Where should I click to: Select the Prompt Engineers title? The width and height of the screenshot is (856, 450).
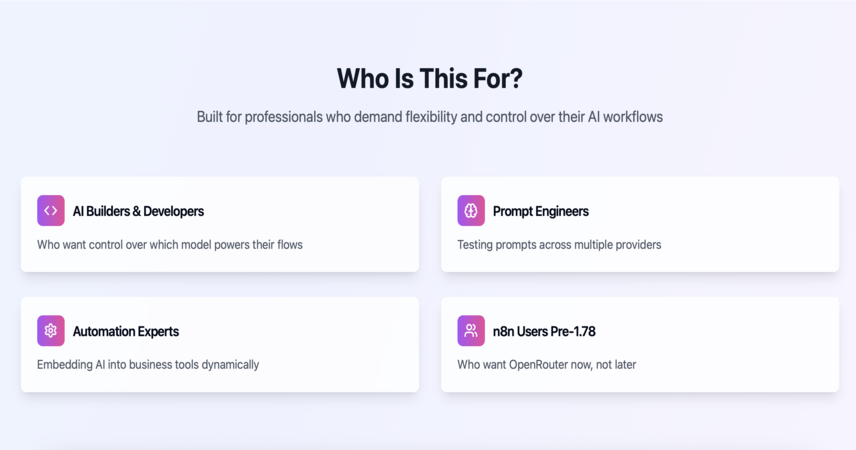tap(540, 211)
